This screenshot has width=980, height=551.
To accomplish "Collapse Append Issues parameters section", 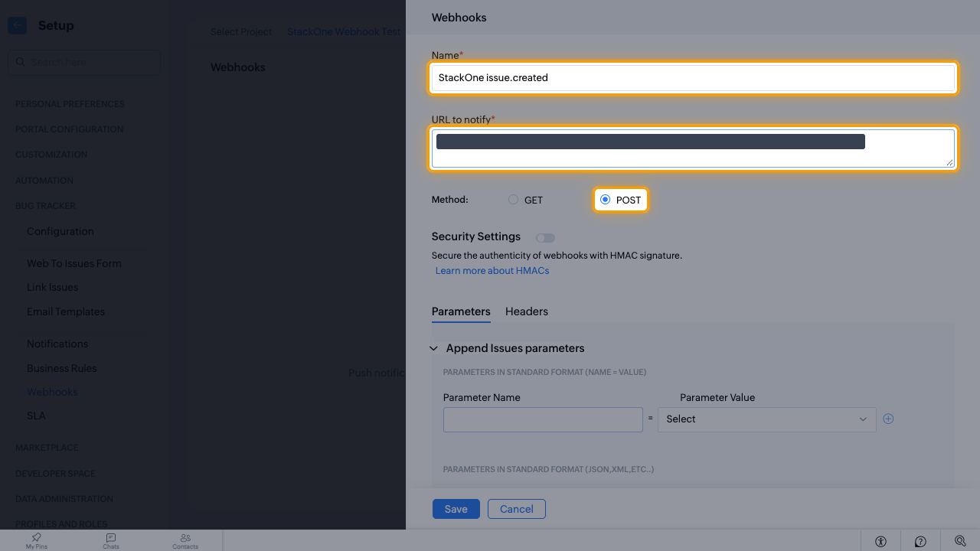I will pyautogui.click(x=433, y=348).
